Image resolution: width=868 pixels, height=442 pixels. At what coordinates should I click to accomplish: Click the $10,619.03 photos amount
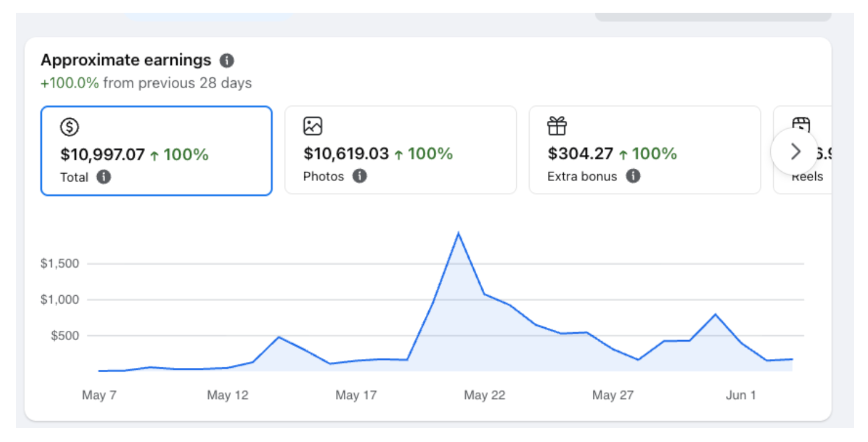(346, 154)
